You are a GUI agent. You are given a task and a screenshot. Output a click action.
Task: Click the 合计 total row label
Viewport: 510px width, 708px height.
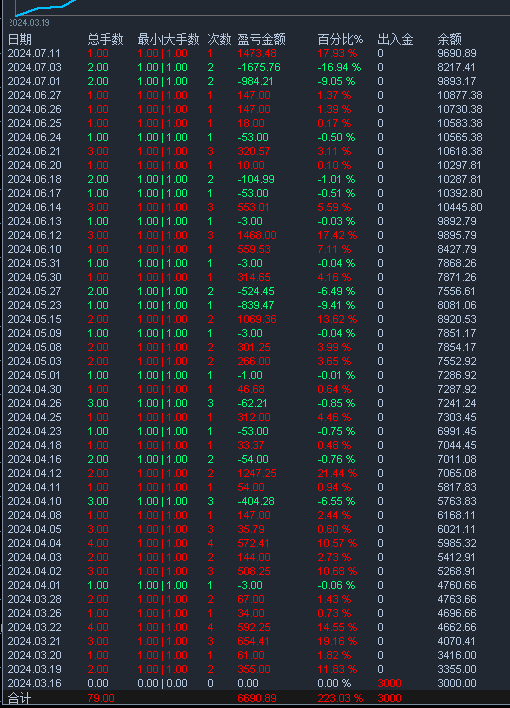(19, 699)
